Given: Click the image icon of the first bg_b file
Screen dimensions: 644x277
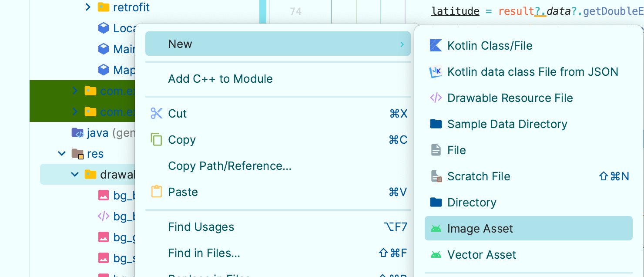Looking at the screenshot, I should click(x=104, y=196).
